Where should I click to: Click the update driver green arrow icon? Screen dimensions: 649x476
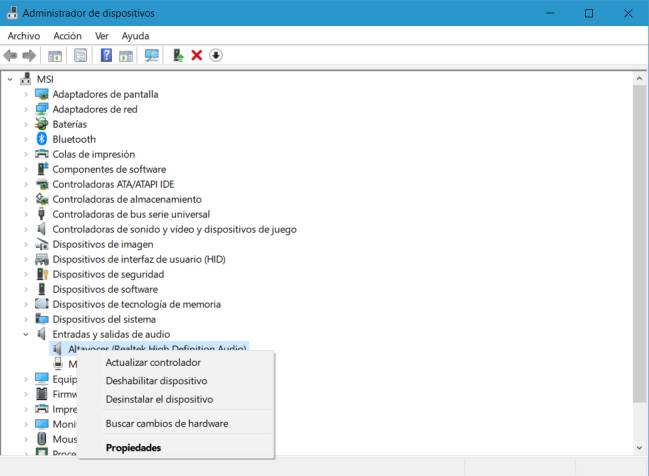[x=178, y=55]
